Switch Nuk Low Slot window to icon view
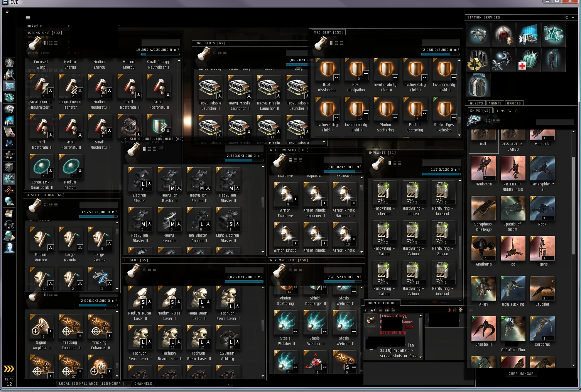The width and height of the screenshot is (581, 392). (x=290, y=160)
